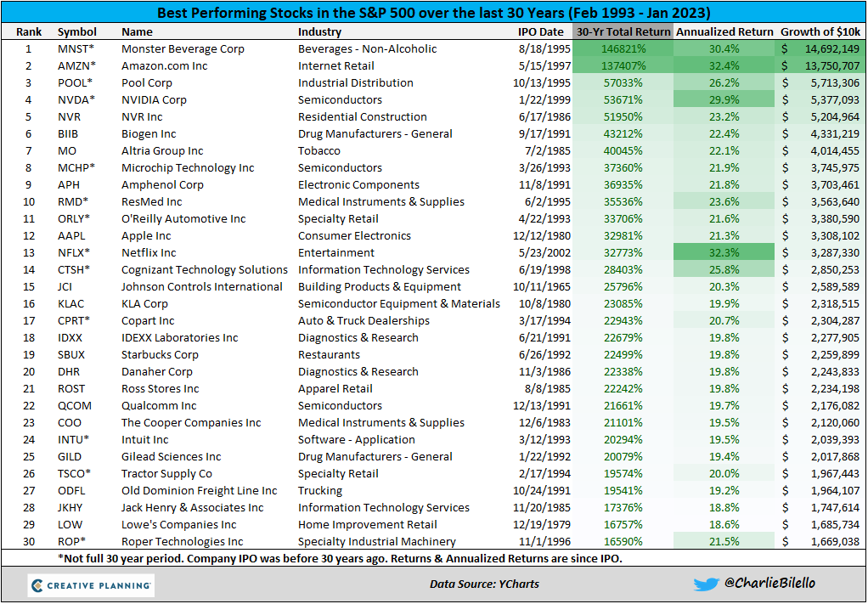Click the Tractor Supply Co name
This screenshot has height=604, width=868.
[x=166, y=474]
